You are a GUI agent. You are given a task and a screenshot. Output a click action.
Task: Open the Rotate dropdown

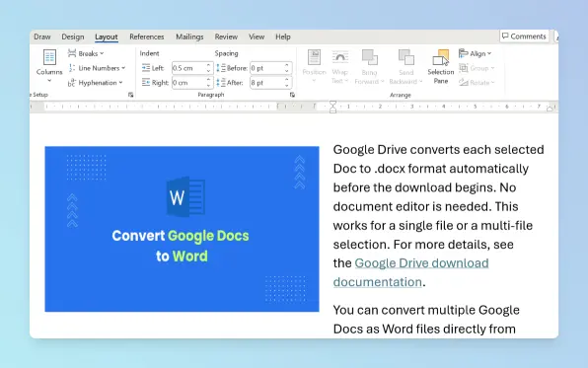[x=477, y=83]
